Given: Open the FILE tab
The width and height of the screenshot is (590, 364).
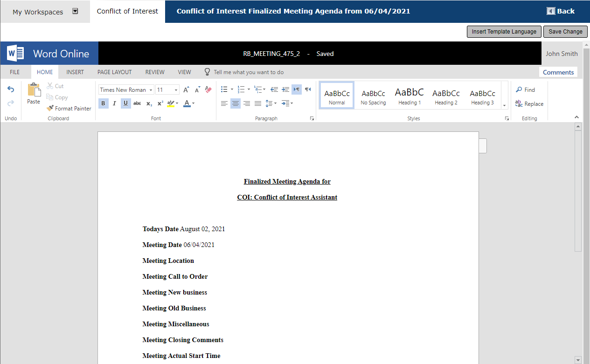Looking at the screenshot, I should tap(15, 72).
